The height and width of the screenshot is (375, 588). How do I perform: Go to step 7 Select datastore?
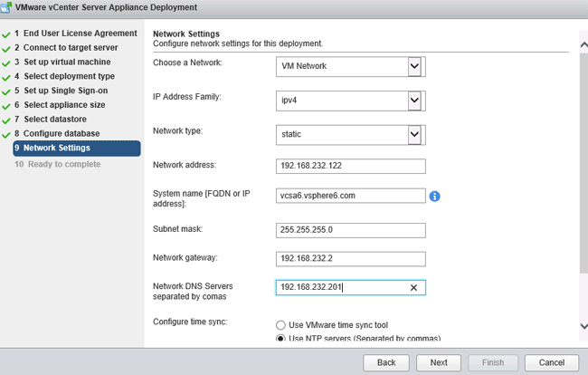51,119
